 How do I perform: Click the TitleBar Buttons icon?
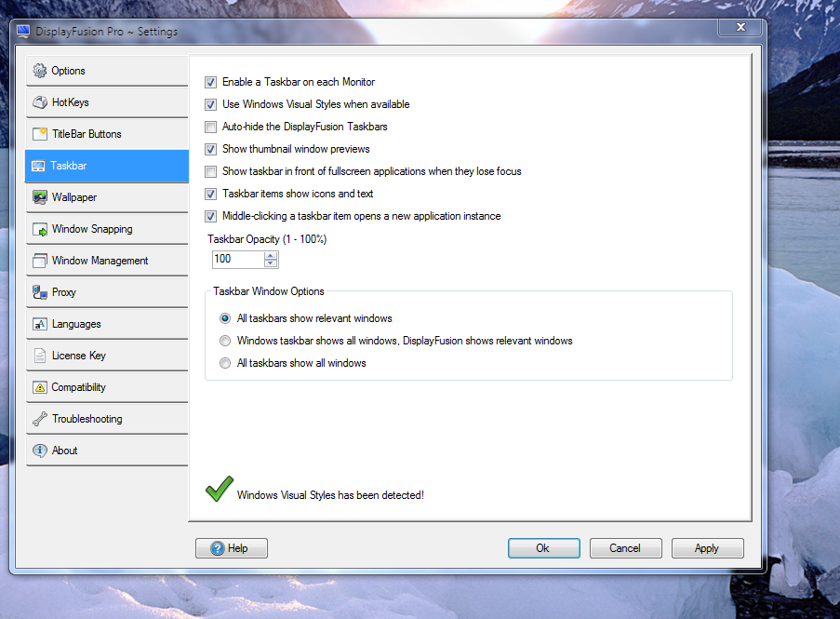click(39, 134)
